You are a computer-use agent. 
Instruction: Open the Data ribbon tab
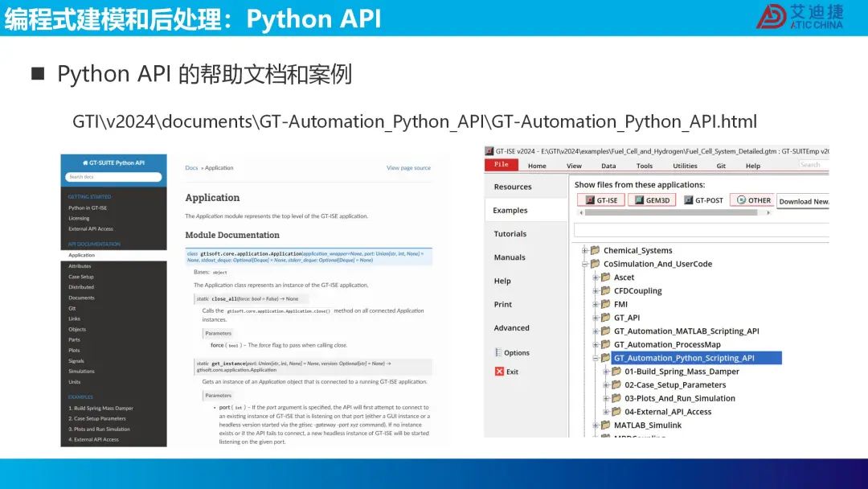click(x=608, y=166)
